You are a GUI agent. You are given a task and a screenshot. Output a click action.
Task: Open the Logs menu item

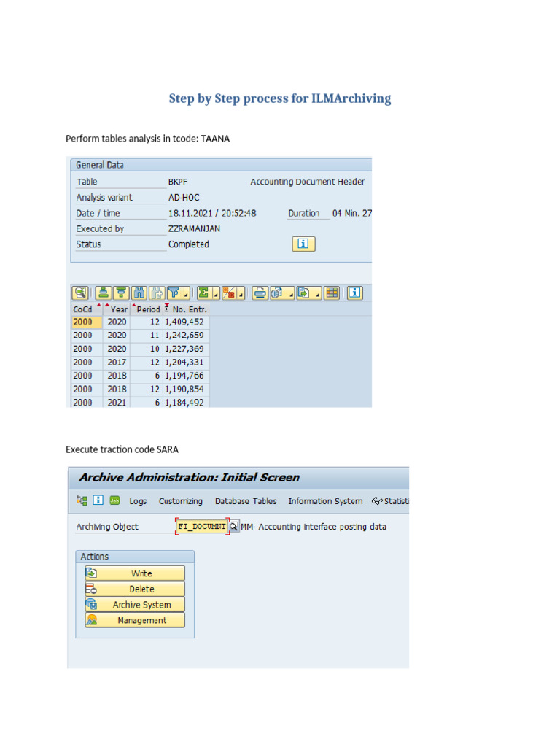[138, 501]
